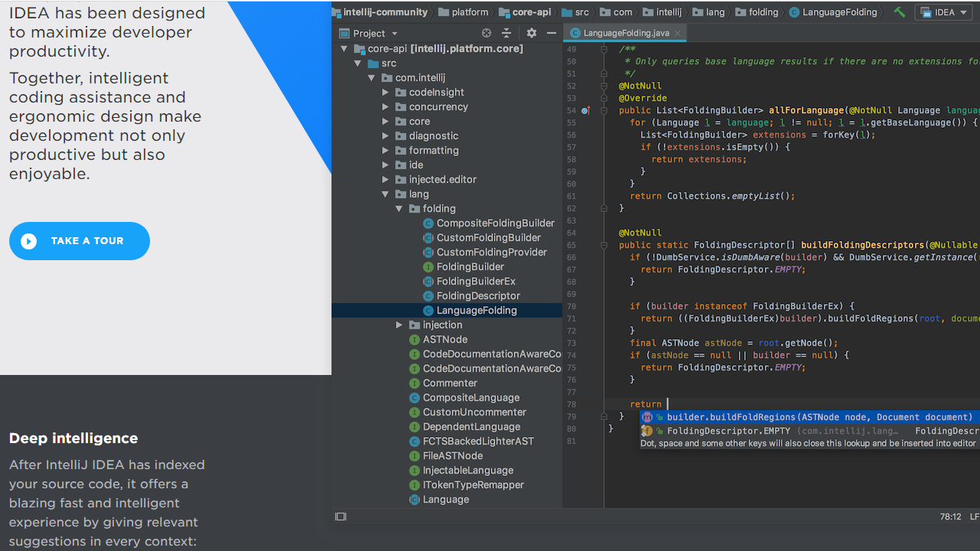Click the src folder icon in Project tree

373,64
